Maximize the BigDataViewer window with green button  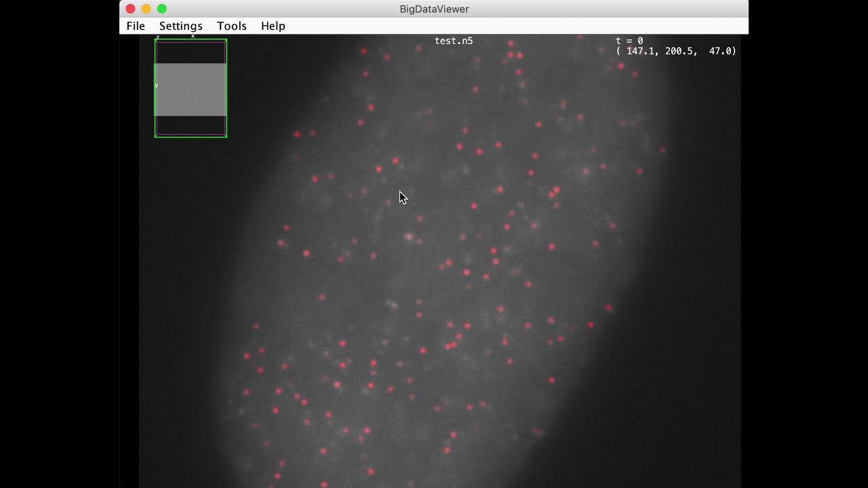point(161,9)
